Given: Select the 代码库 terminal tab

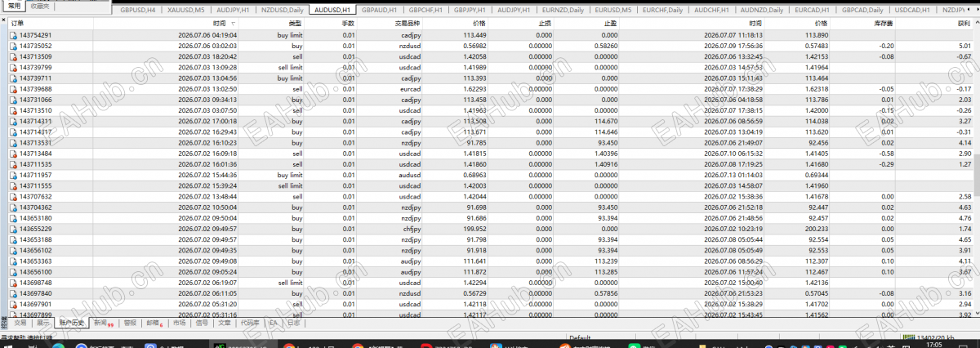Looking at the screenshot, I should 251,323.
